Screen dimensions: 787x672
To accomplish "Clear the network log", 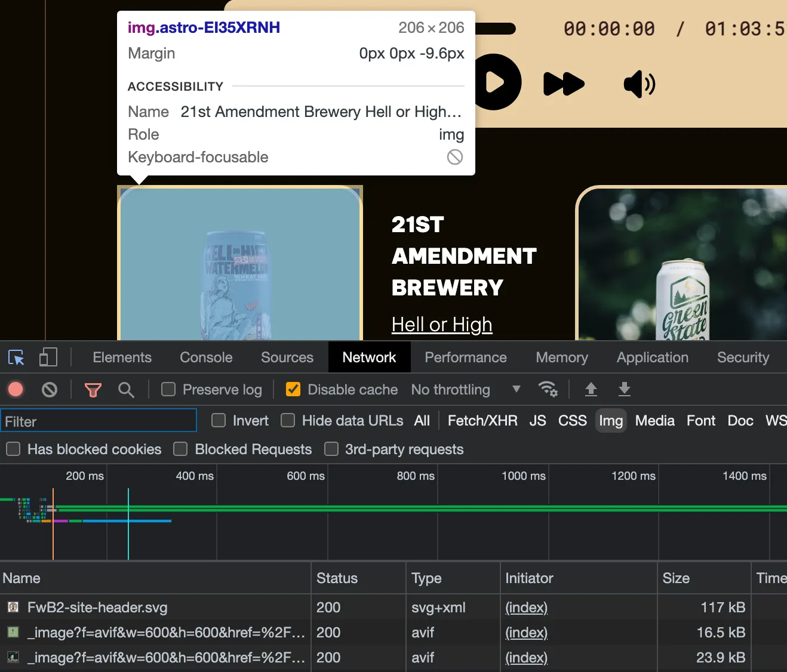I will [49, 389].
